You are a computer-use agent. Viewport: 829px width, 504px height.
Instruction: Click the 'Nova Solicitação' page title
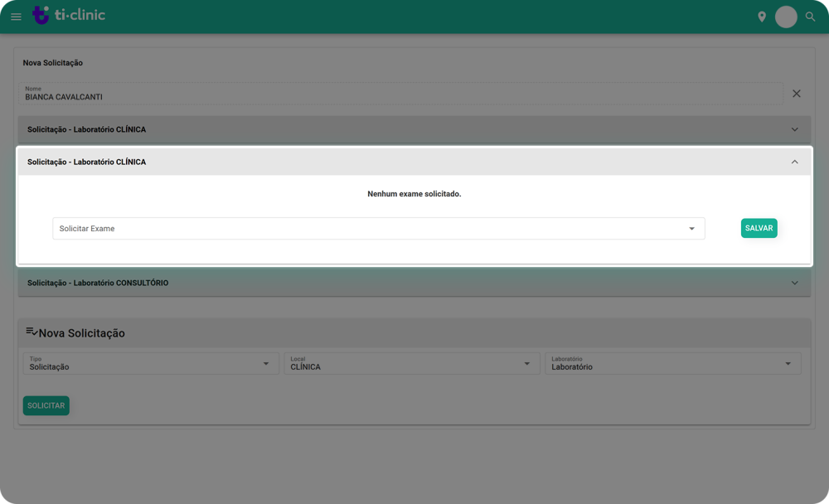53,63
